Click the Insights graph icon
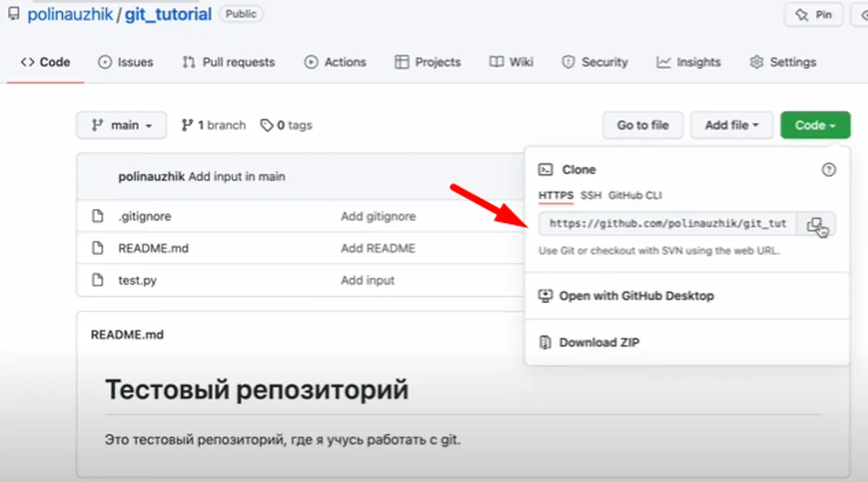 point(663,62)
